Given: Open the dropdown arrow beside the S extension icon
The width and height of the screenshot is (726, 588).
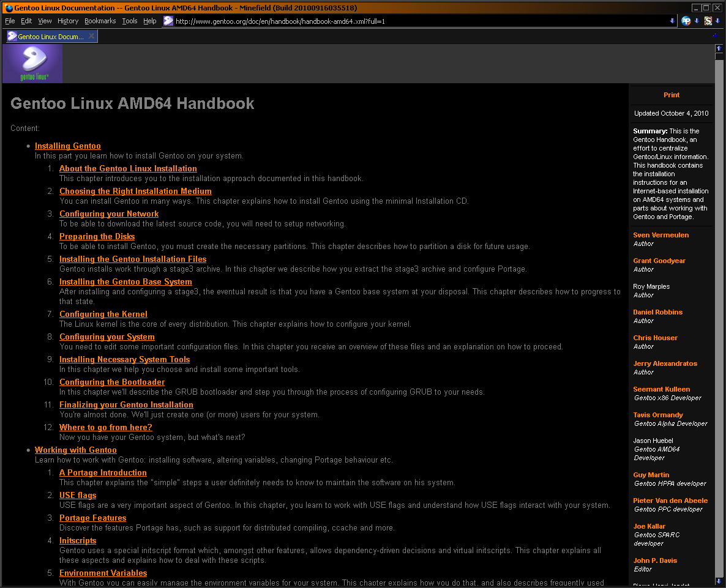Looking at the screenshot, I should (717, 21).
